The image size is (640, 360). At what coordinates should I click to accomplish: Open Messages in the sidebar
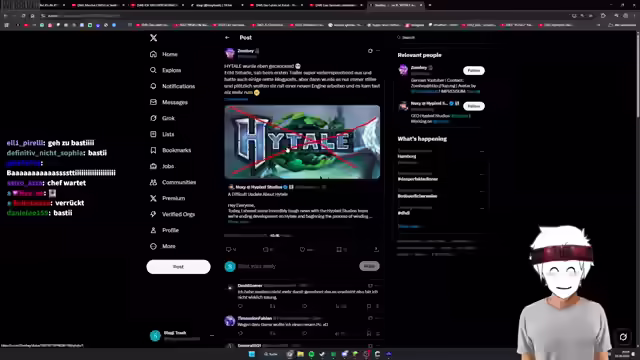click(x=169, y=102)
